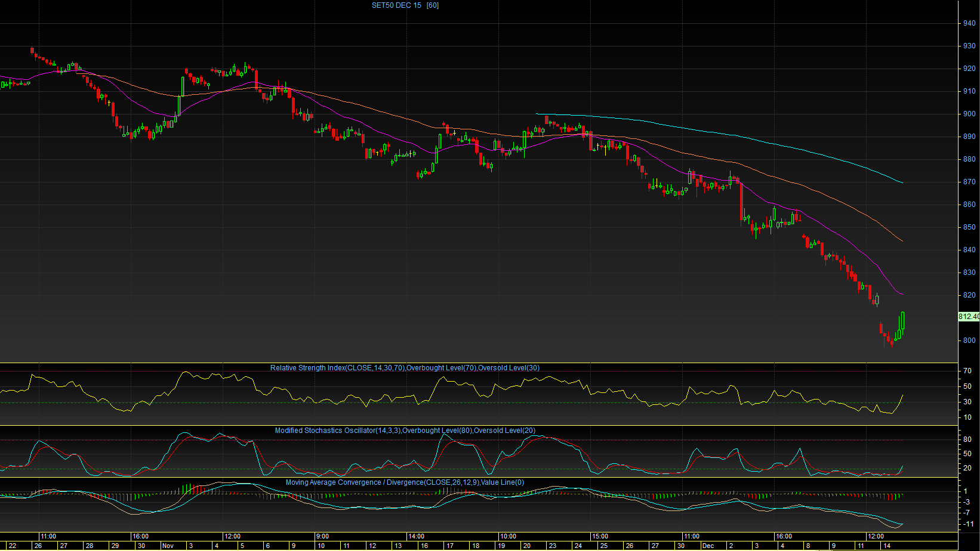980x551 pixels.
Task: Click the MACD scale value -11
Action: coord(967,524)
